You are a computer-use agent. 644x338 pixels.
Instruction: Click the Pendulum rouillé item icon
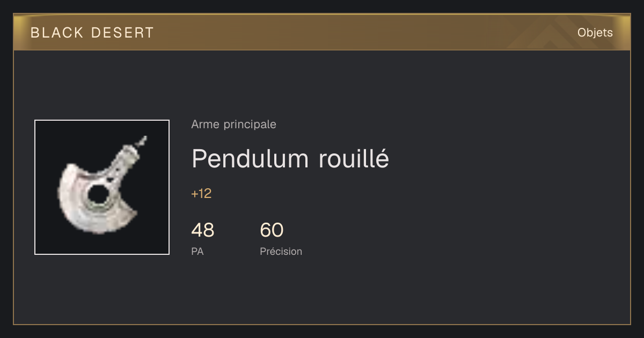point(102,187)
